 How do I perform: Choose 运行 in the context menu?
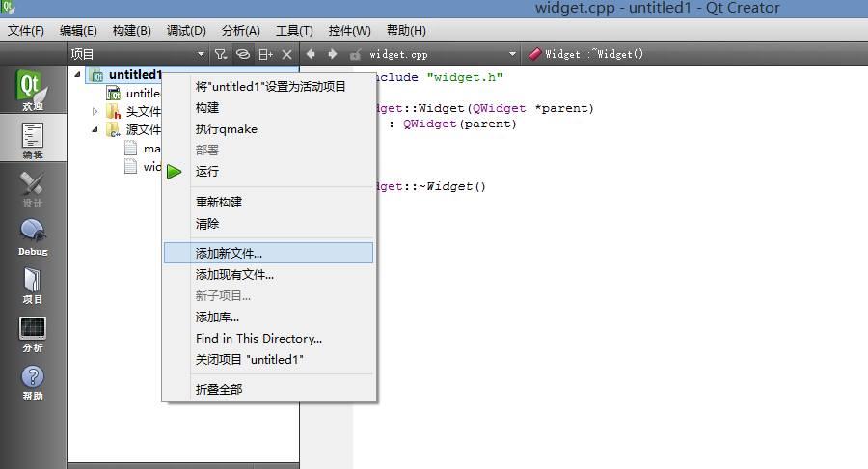tap(268, 172)
